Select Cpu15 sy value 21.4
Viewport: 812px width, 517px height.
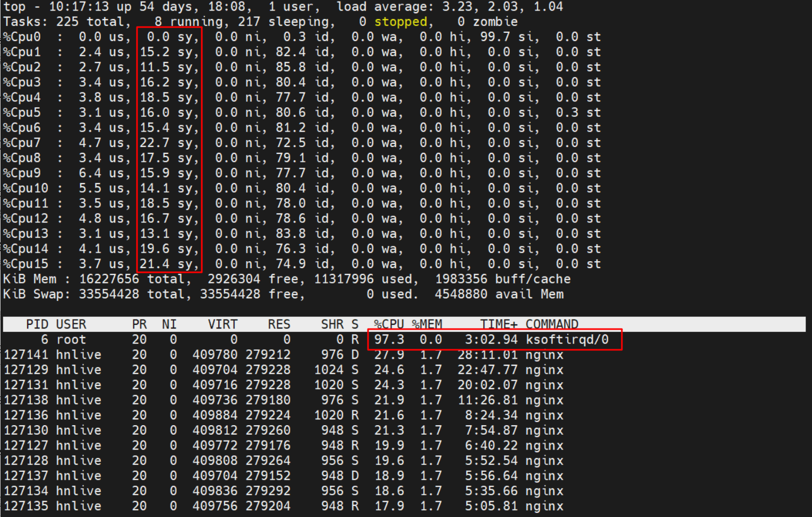tap(155, 264)
